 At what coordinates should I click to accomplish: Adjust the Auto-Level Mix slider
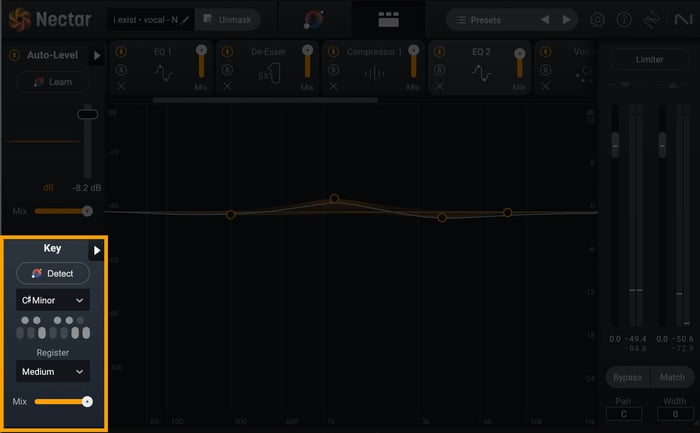point(63,211)
